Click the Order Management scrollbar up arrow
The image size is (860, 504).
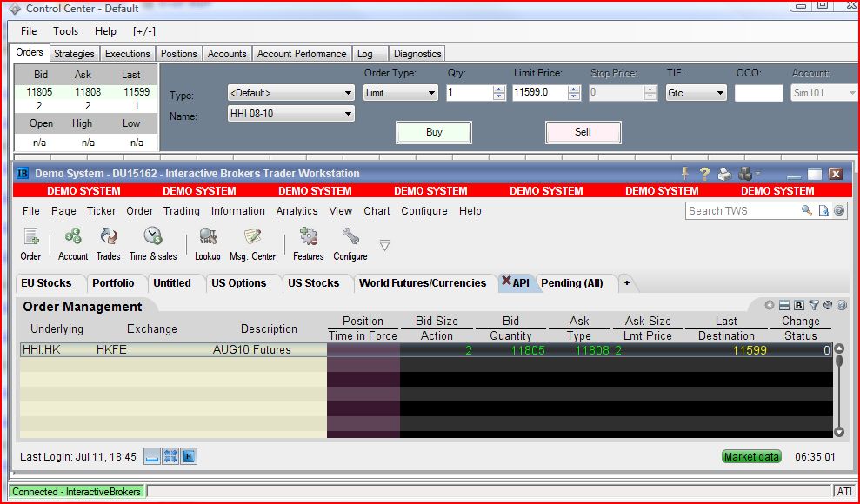tap(839, 348)
